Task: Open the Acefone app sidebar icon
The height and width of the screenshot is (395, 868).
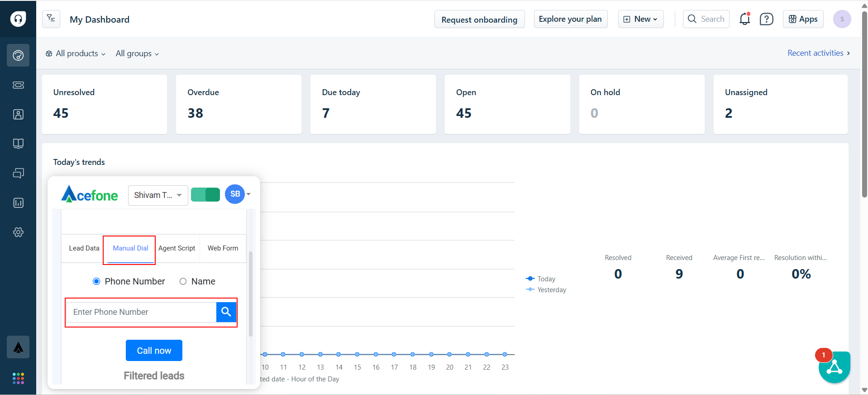Action: (x=18, y=347)
